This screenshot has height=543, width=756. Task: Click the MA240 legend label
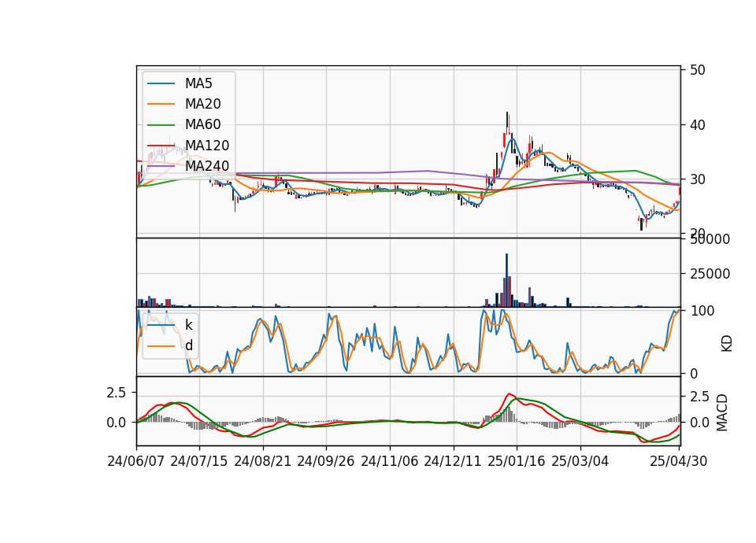tap(207, 166)
